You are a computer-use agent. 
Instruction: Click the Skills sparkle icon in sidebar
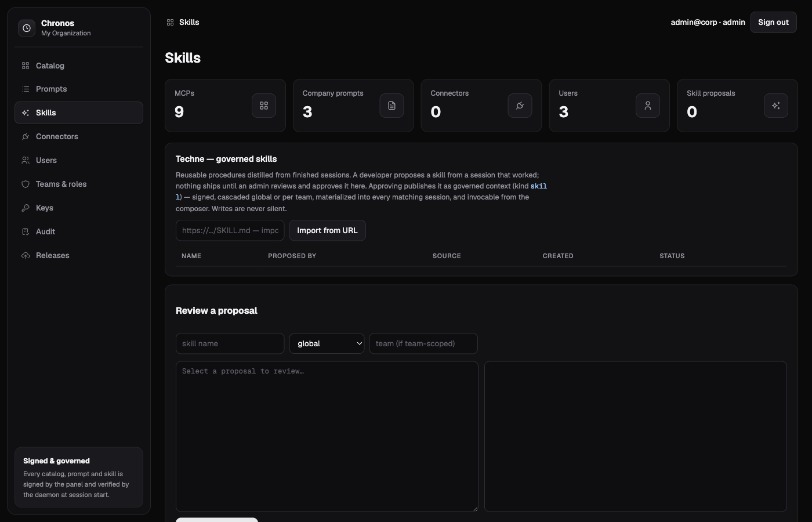tap(26, 113)
